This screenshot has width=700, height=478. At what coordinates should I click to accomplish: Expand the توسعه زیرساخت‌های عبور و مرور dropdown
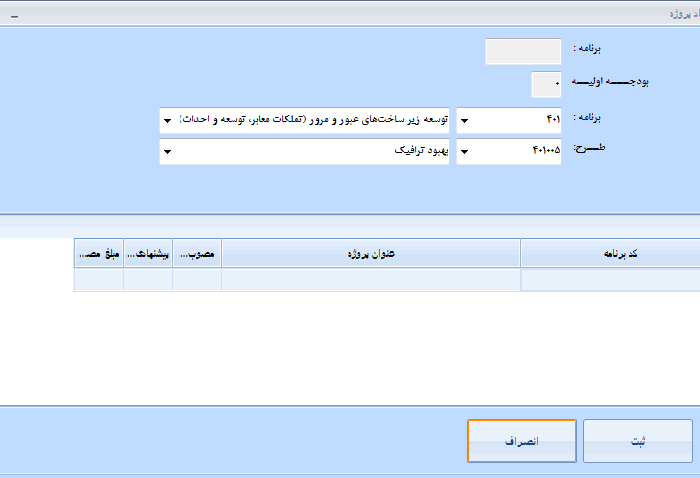167,121
